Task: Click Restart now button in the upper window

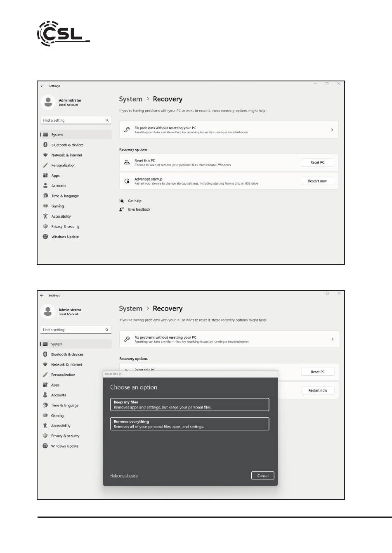Action: (317, 181)
